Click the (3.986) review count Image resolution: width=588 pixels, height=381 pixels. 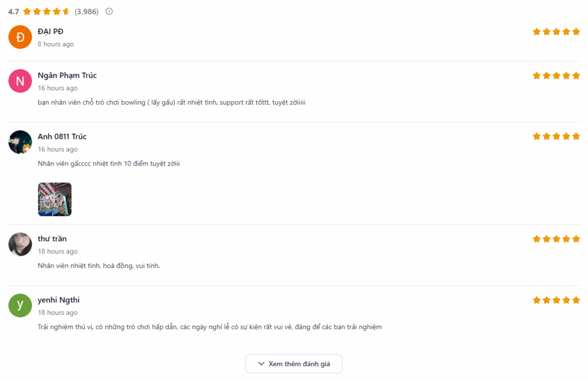point(86,11)
